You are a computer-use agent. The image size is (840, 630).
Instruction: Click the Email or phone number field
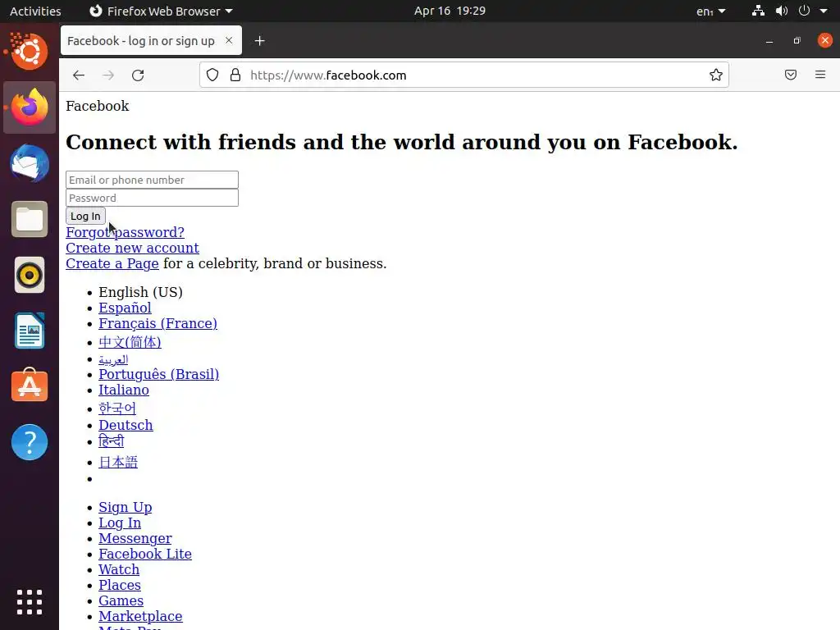click(152, 180)
